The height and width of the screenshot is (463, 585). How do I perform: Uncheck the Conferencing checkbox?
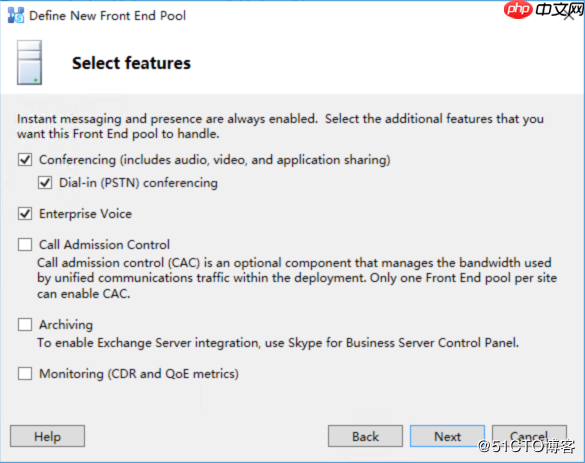[25, 160]
